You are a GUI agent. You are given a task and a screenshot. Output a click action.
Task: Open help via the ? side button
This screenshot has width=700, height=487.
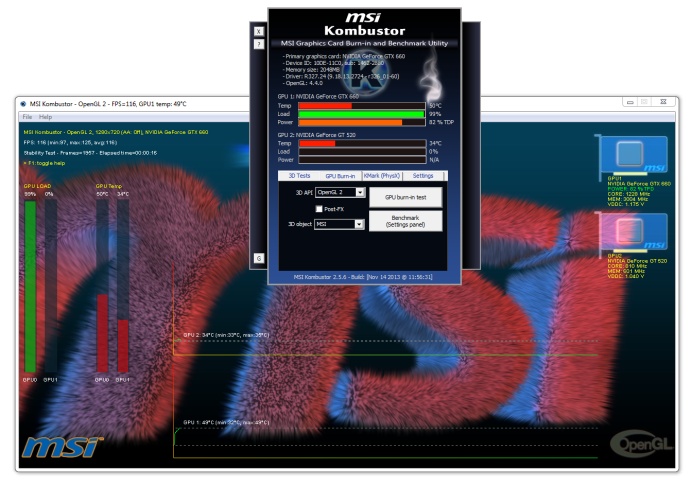[259, 44]
